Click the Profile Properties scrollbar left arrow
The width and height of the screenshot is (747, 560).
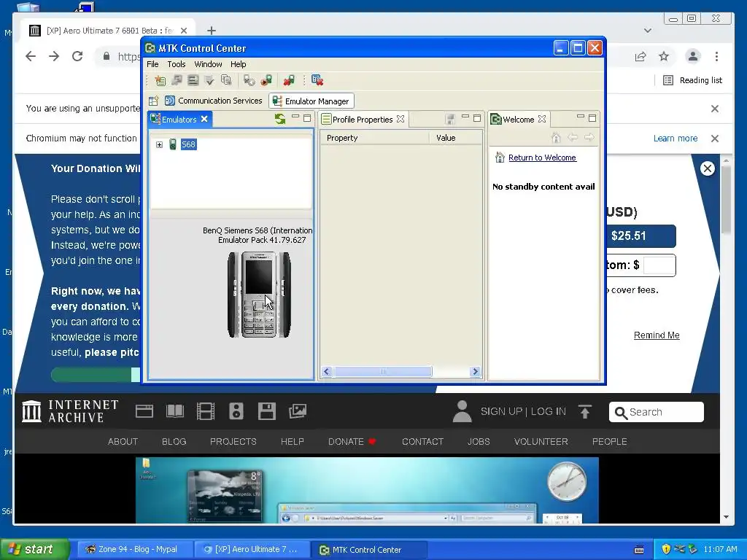coord(327,371)
